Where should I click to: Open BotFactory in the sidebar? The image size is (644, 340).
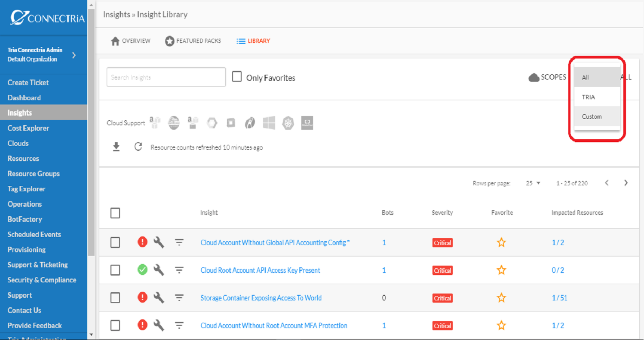[x=25, y=219]
